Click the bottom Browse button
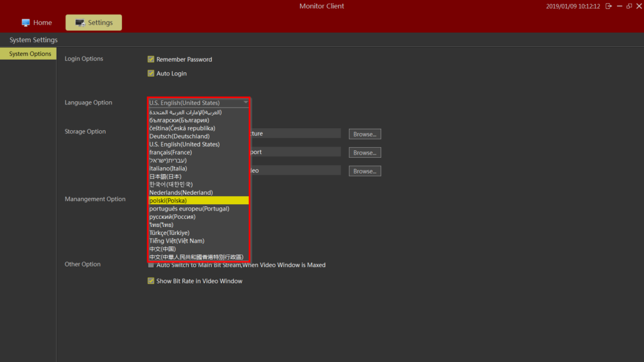This screenshot has height=362, width=644. click(365, 170)
